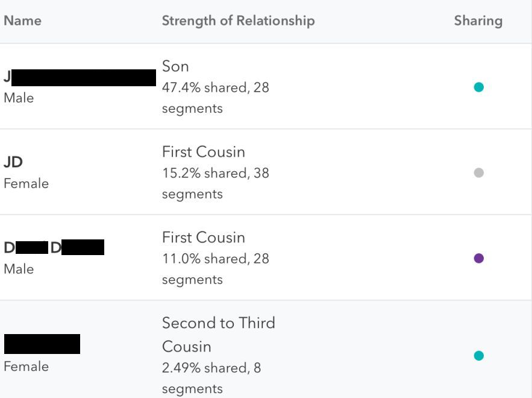532x398 pixels.
Task: Open the redacted female cousin's name
Action: (x=42, y=344)
